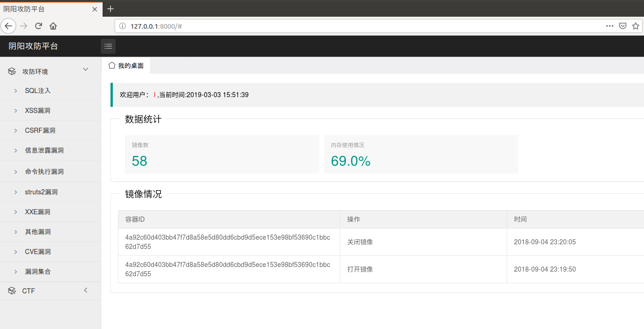The image size is (644, 329).
Task: Close the 阴阳攻防平台 browser tab
Action: pyautogui.click(x=95, y=9)
